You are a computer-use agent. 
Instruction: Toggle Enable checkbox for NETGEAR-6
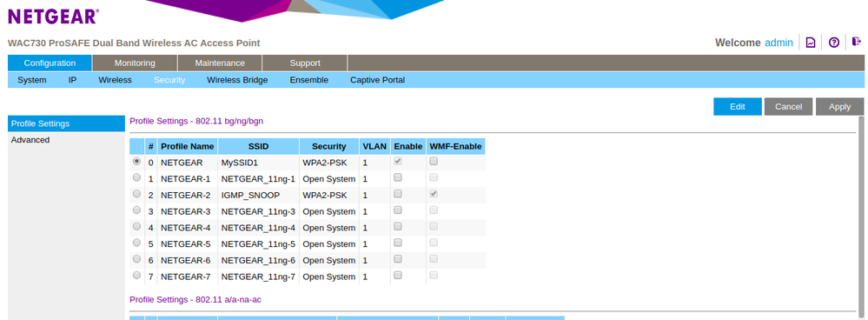(x=397, y=259)
